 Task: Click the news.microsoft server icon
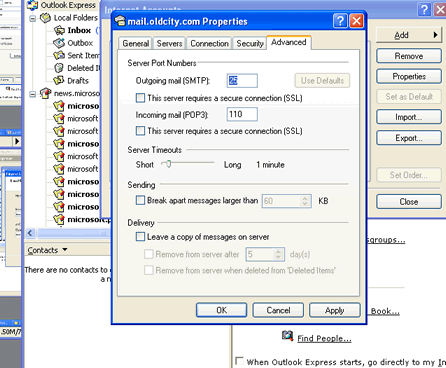pyautogui.click(x=46, y=93)
